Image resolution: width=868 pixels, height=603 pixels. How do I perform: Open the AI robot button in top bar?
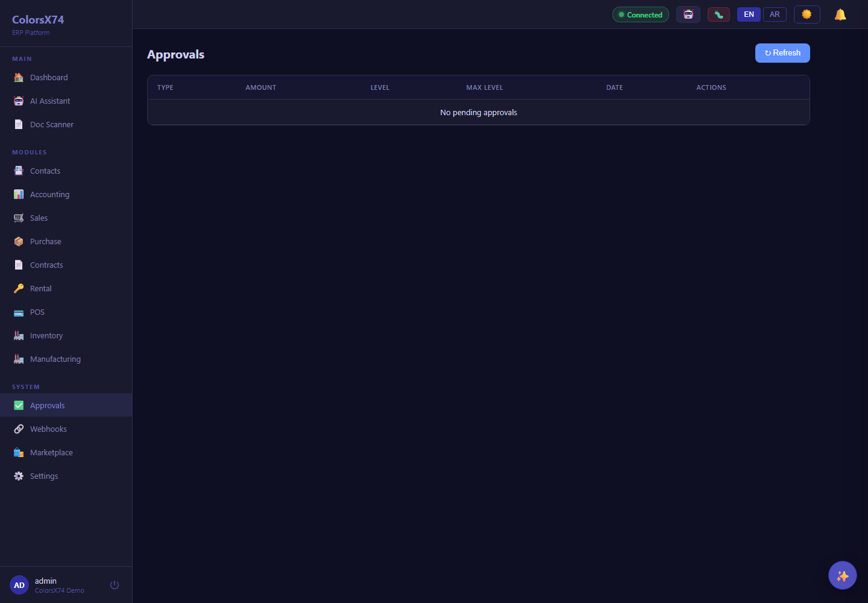tap(688, 14)
